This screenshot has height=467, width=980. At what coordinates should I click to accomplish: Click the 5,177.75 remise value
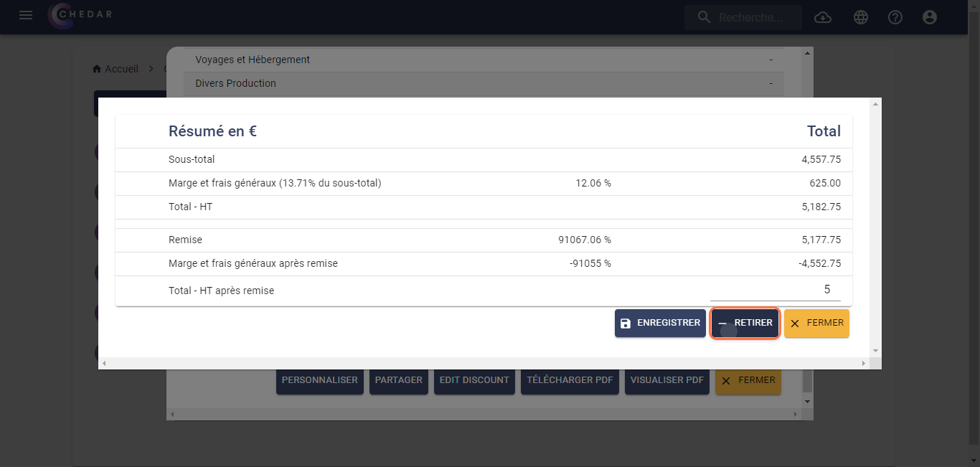821,240
